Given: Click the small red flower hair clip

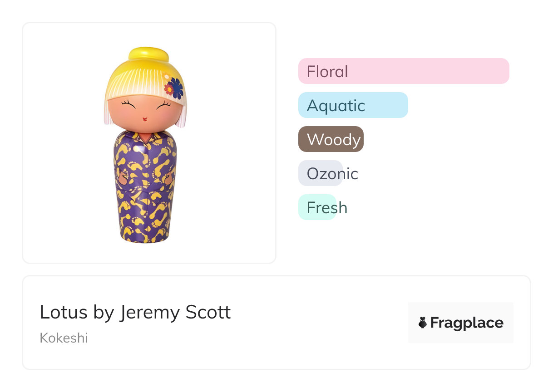Looking at the screenshot, I should pos(169,90).
